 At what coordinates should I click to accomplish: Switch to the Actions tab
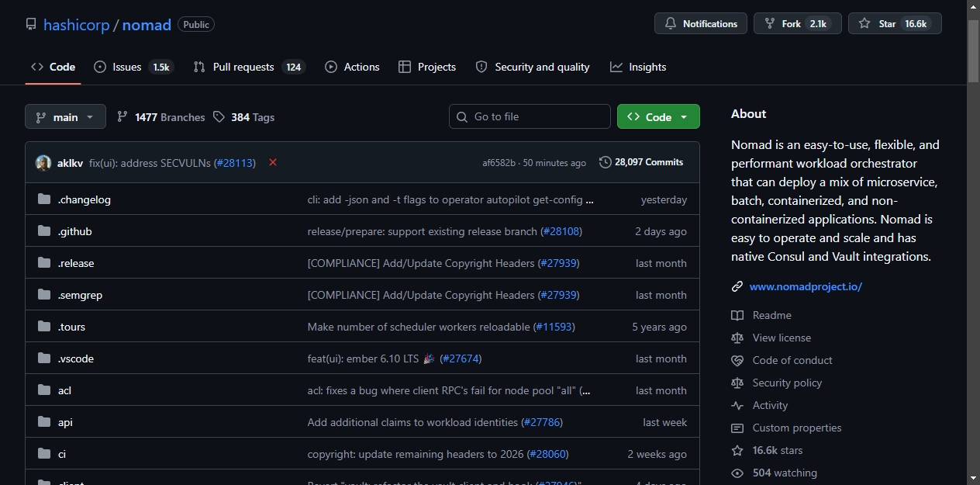click(x=352, y=67)
